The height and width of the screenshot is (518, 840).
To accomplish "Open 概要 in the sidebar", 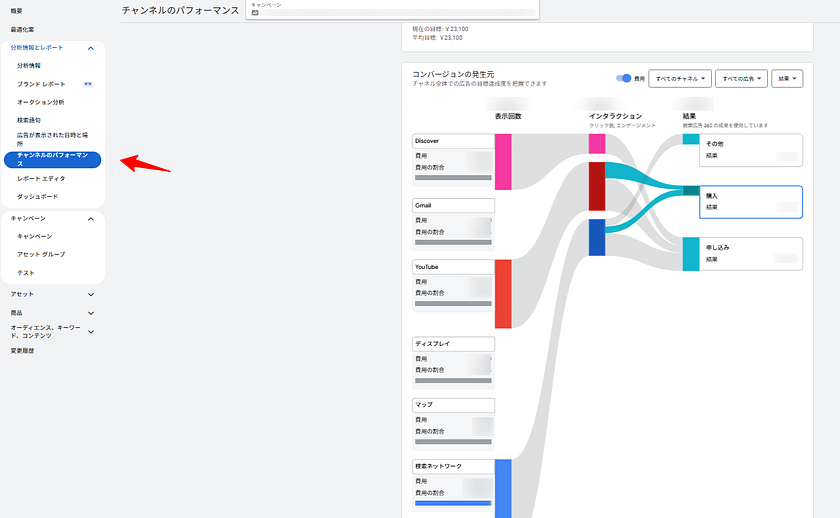I will point(18,11).
